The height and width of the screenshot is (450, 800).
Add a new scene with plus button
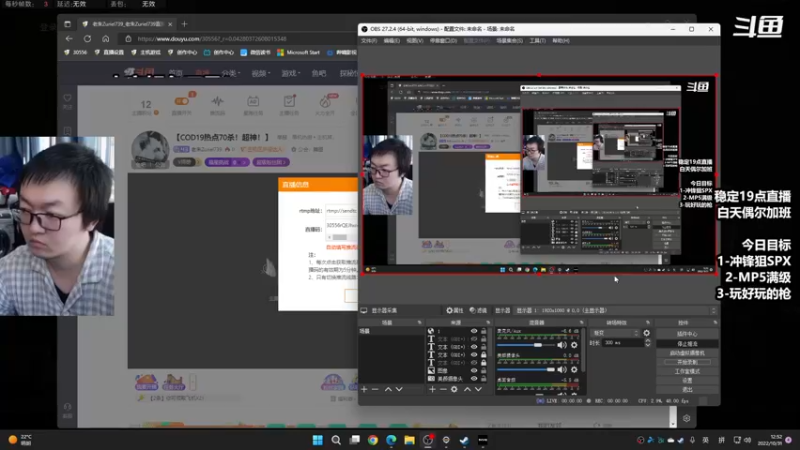pos(364,389)
